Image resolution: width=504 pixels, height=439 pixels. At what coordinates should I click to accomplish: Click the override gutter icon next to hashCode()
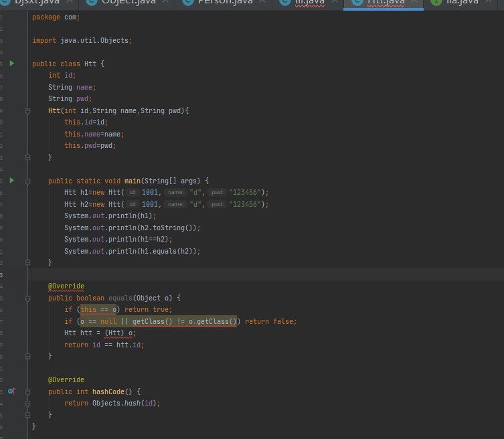click(x=11, y=391)
